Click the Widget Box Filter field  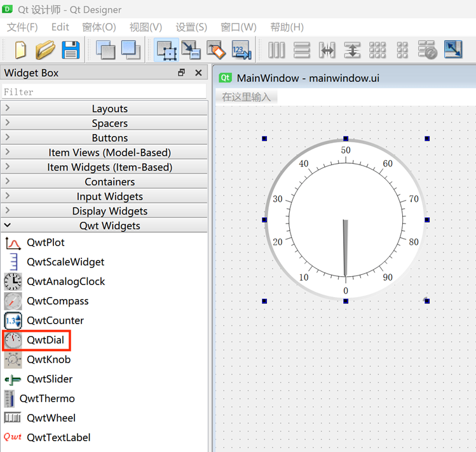pos(104,91)
